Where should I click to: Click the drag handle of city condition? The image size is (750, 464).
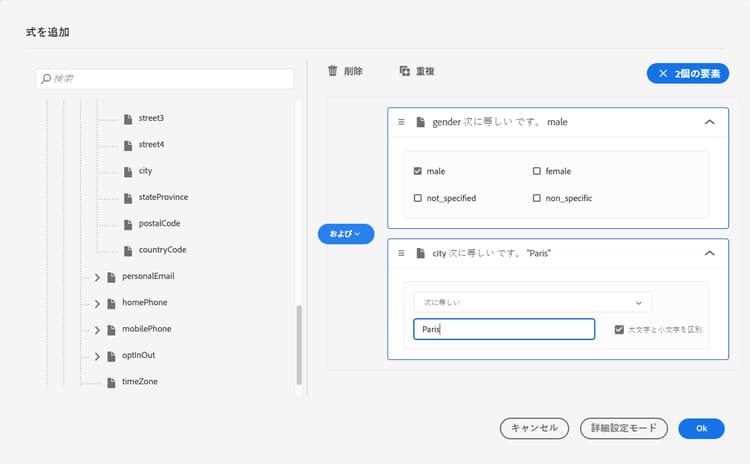tap(401, 253)
